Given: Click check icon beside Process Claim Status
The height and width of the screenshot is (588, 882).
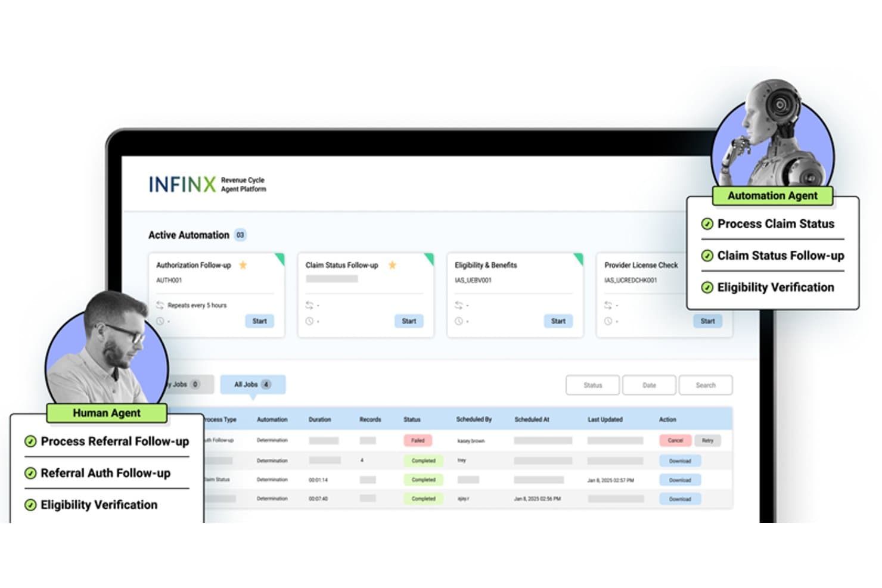Looking at the screenshot, I should click(x=707, y=224).
